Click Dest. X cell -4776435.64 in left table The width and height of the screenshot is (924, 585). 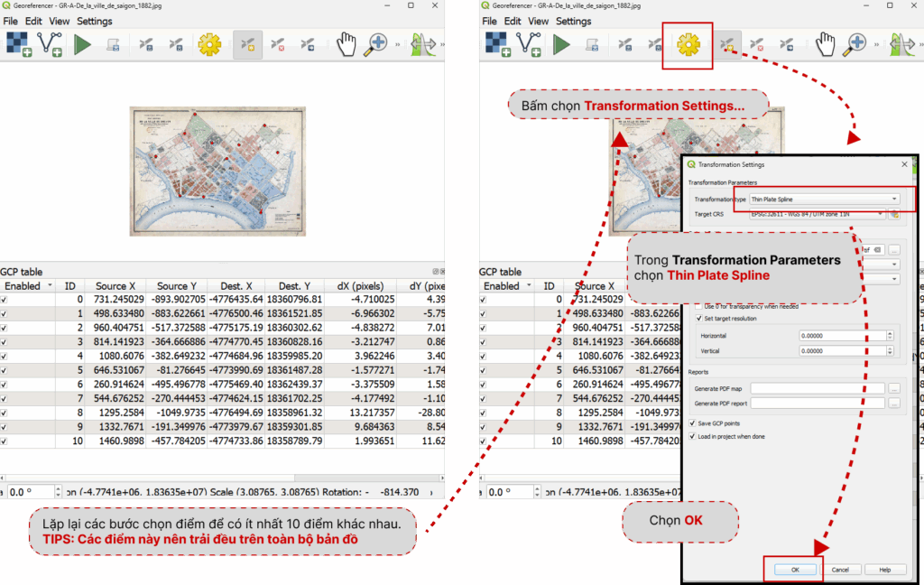(236, 300)
